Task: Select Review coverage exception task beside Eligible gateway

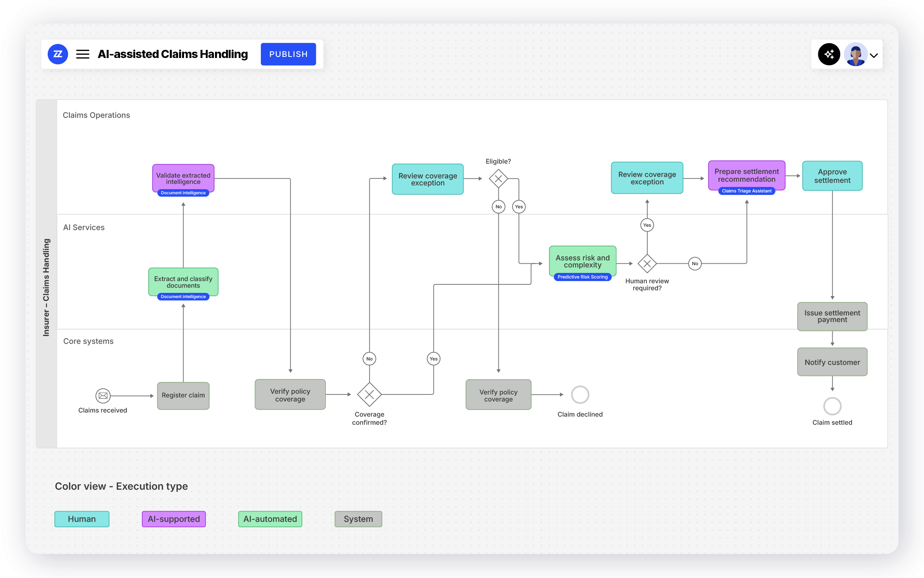Action: point(427,179)
